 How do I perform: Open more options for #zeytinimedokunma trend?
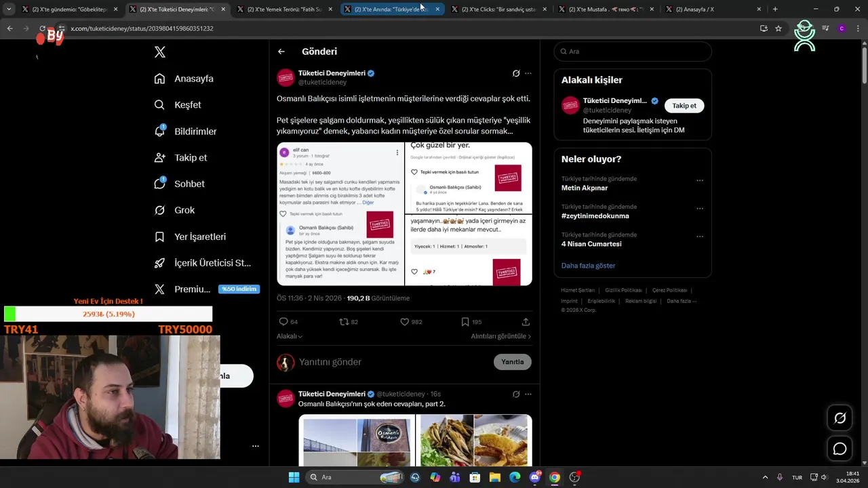point(700,209)
